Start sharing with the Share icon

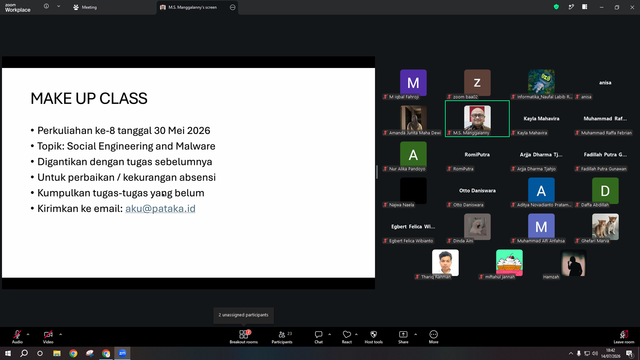403,337
